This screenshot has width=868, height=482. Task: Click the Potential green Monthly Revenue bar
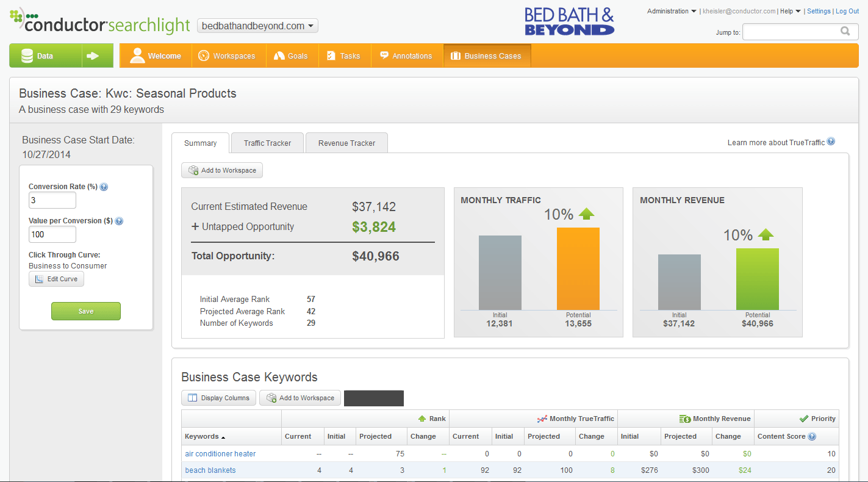(758, 279)
